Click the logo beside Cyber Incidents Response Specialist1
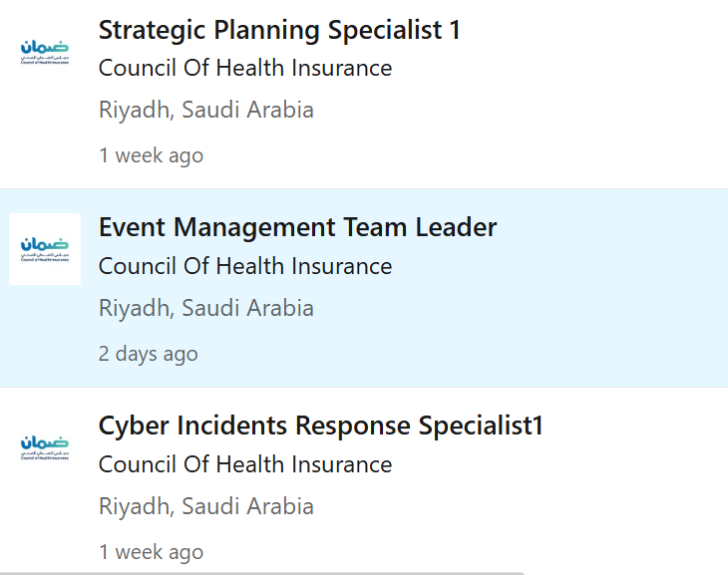Viewport: 728px width, 575px height. click(x=45, y=447)
